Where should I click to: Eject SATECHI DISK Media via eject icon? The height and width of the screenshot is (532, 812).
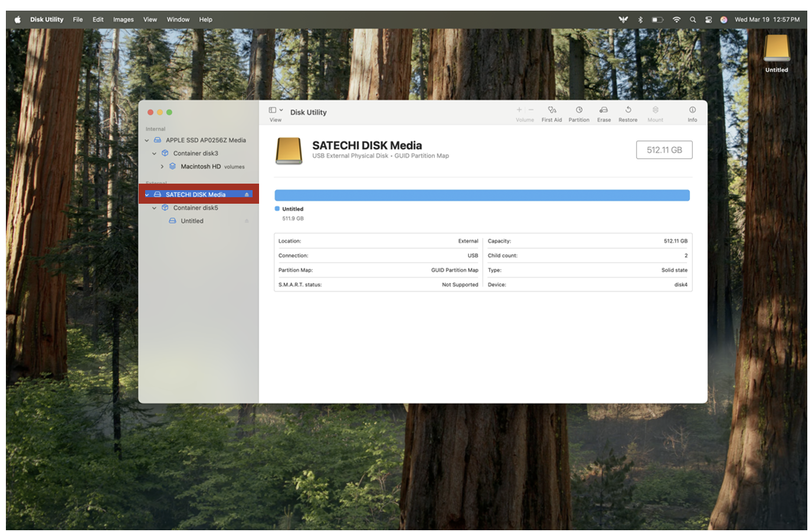(x=247, y=195)
